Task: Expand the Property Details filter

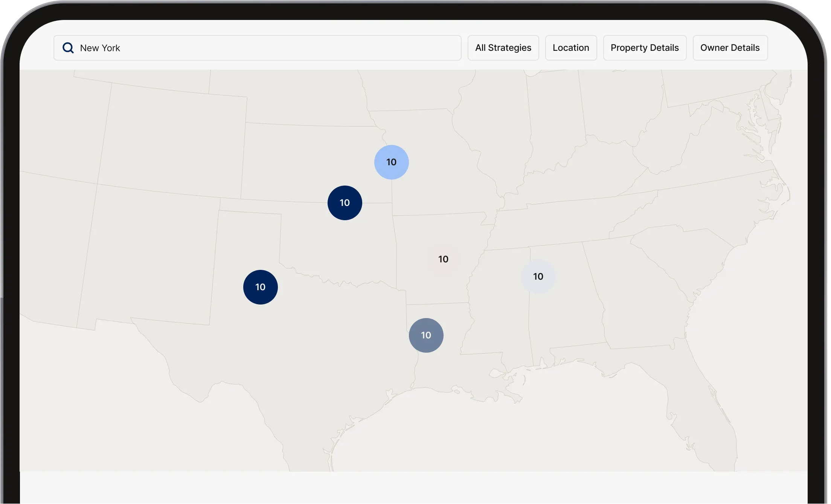Action: tap(645, 48)
